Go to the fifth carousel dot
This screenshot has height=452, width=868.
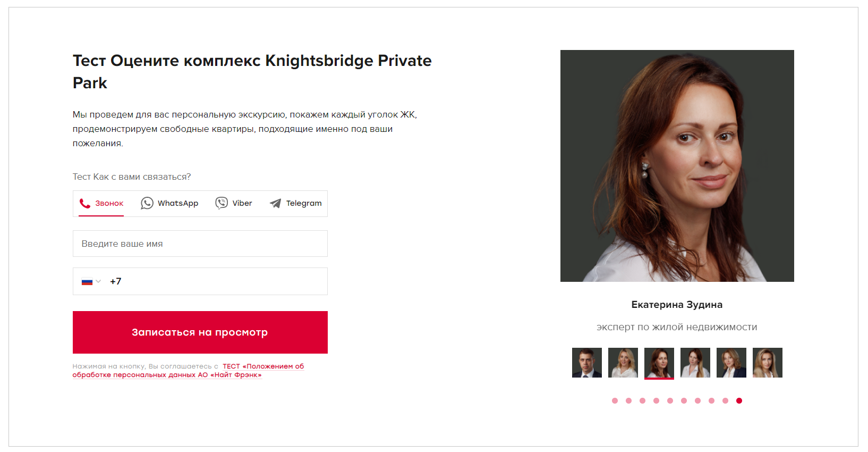click(670, 401)
